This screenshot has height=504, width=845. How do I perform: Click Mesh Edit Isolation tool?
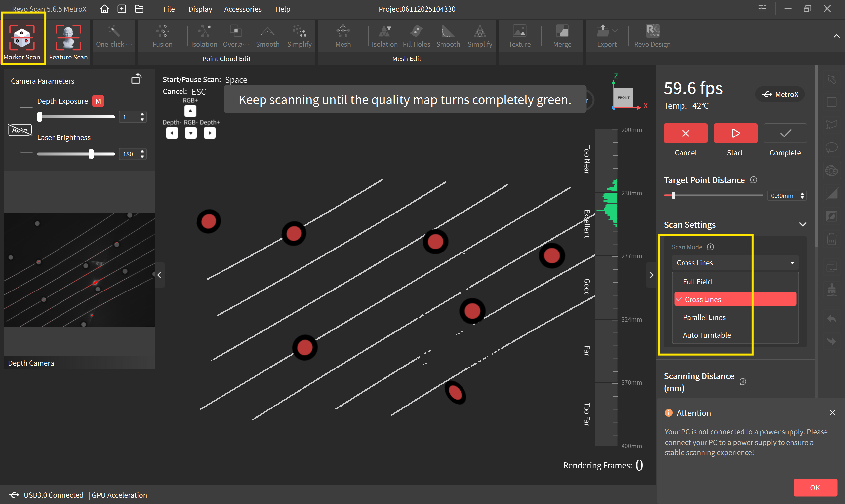click(x=384, y=36)
